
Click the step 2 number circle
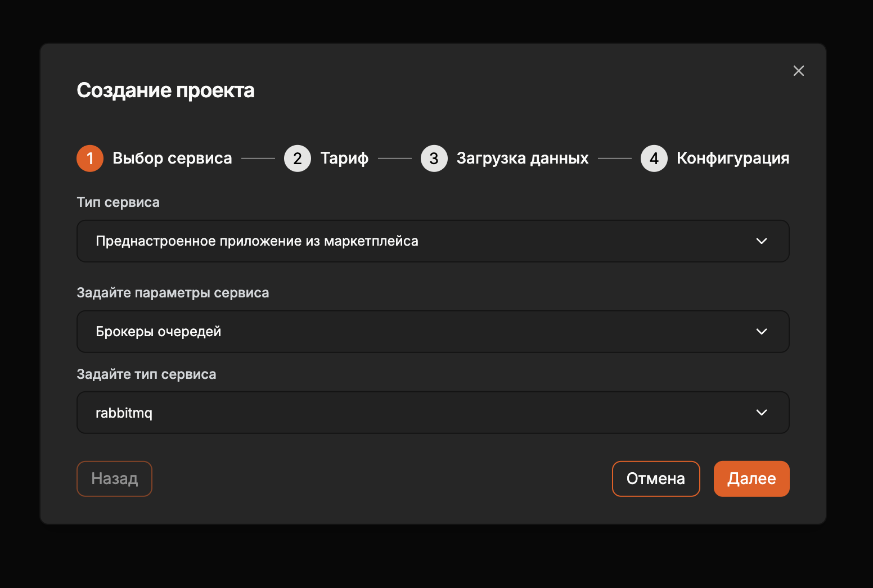pyautogui.click(x=298, y=159)
